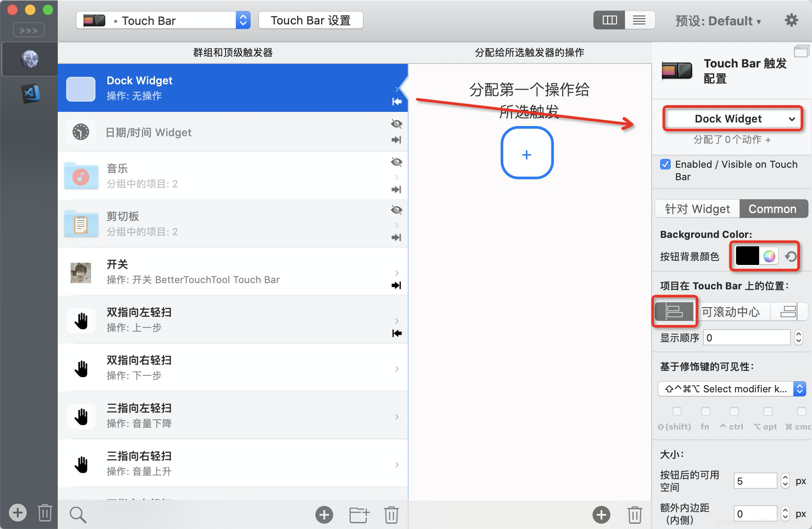The image size is (812, 529).
Task: Add a new app with plus icon
Action: pyautogui.click(x=18, y=513)
